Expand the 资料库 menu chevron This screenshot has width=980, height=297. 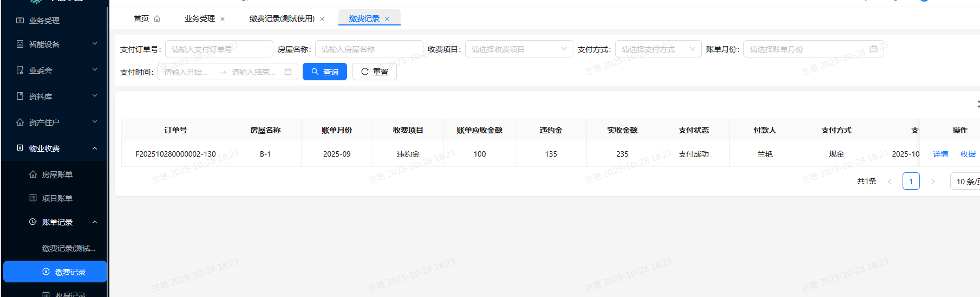(95, 96)
